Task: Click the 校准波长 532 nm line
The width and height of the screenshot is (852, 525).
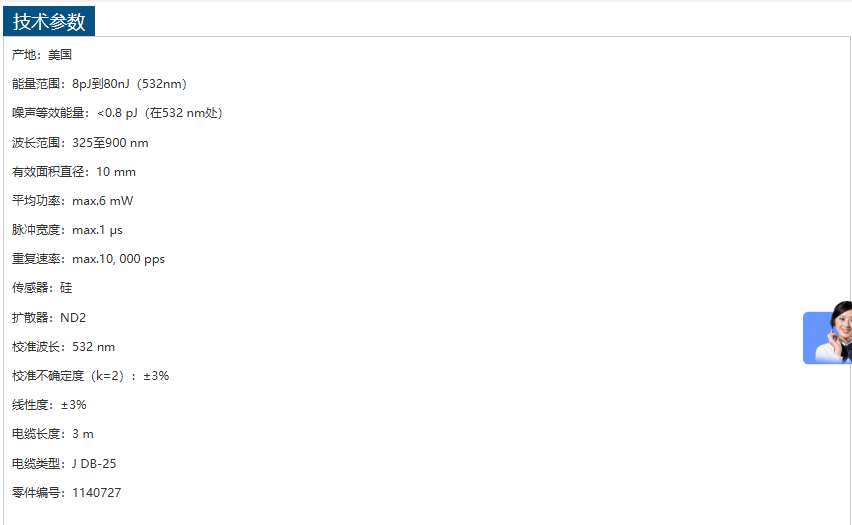Action: (x=63, y=347)
